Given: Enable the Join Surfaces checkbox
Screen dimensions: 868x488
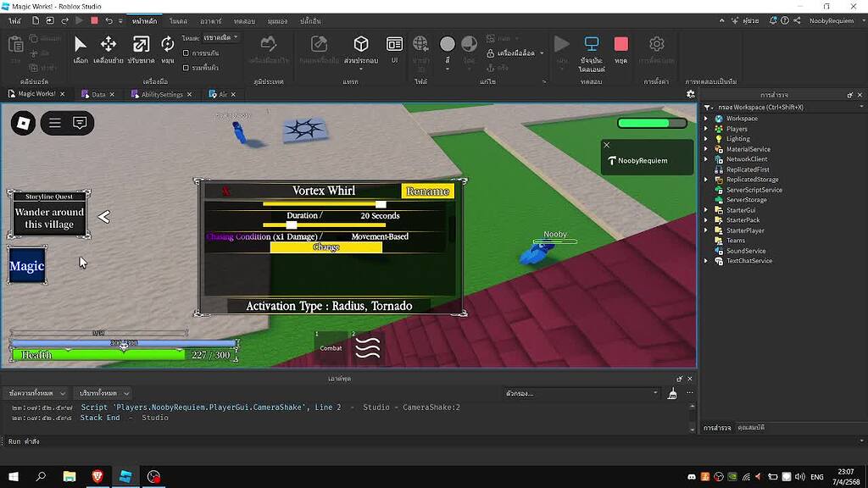Looking at the screenshot, I should 186,69.
